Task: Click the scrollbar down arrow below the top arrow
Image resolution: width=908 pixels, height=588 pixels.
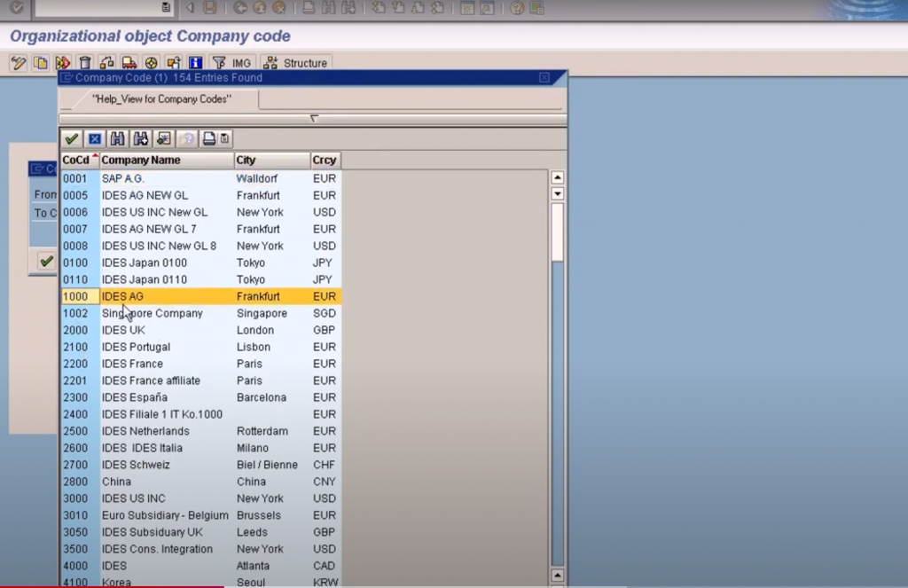Action: click(x=557, y=193)
